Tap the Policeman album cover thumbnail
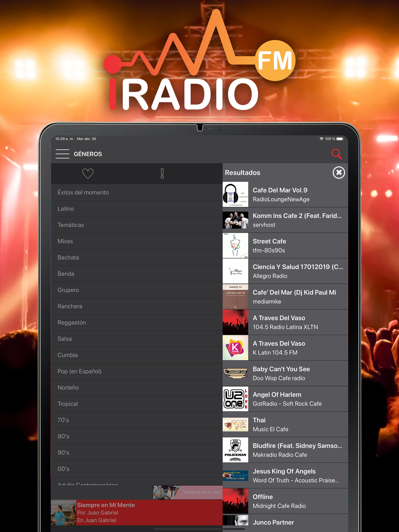The image size is (399, 532). (235, 450)
